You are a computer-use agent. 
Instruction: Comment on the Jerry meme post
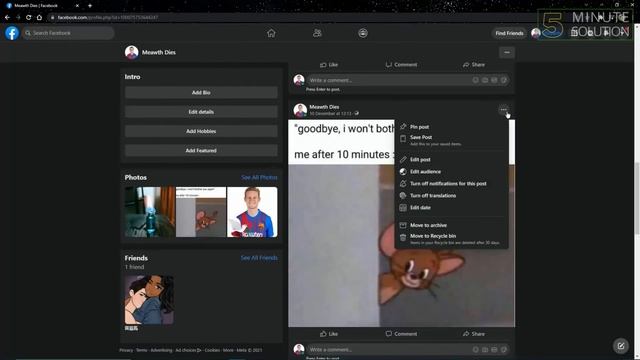point(401,334)
